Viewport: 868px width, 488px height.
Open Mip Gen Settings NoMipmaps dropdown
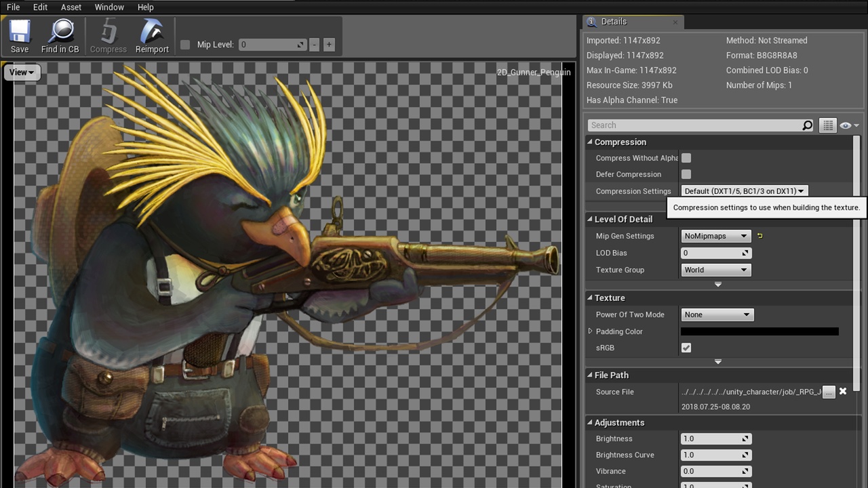715,236
